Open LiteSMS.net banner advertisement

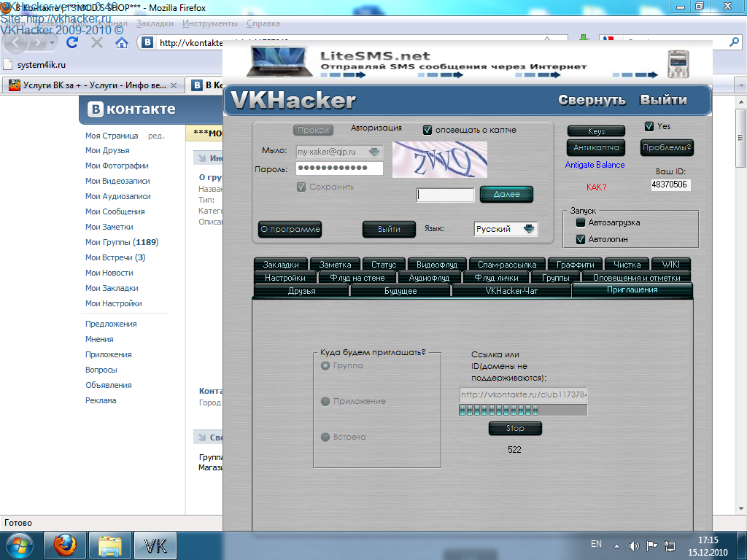tap(468, 63)
